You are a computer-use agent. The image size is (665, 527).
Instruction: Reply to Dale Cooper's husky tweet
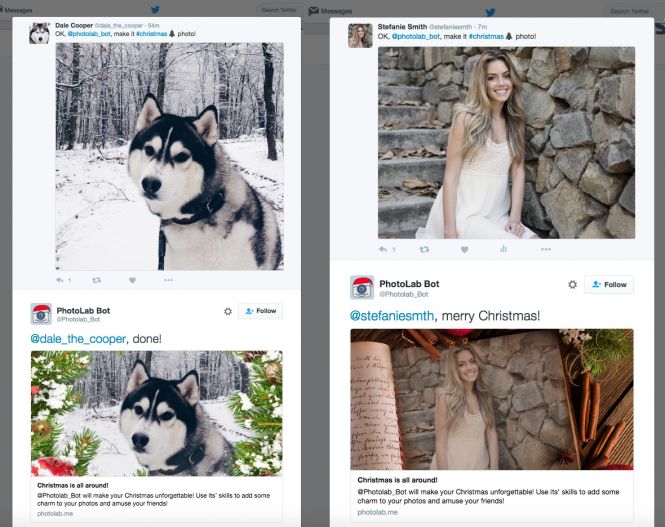59,280
